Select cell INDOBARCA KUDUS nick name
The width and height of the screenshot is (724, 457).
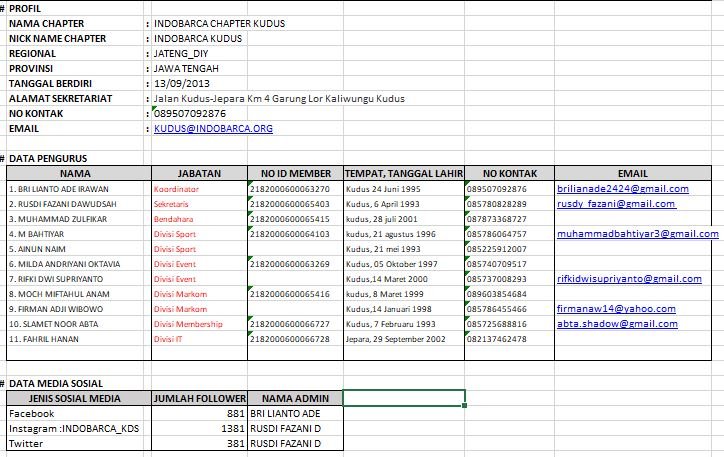point(198,38)
